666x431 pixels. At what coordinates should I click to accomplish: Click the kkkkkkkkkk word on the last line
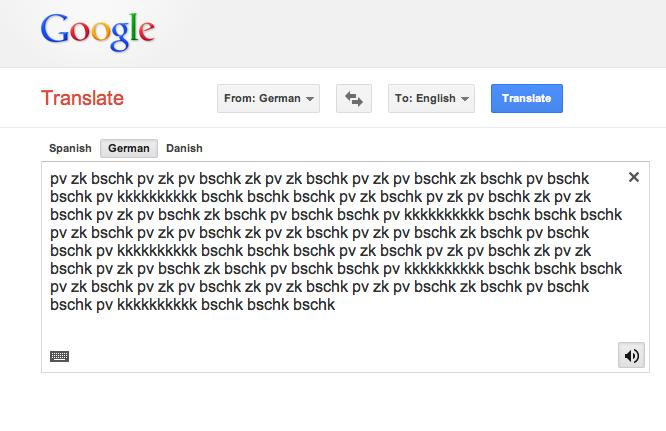tap(157, 304)
